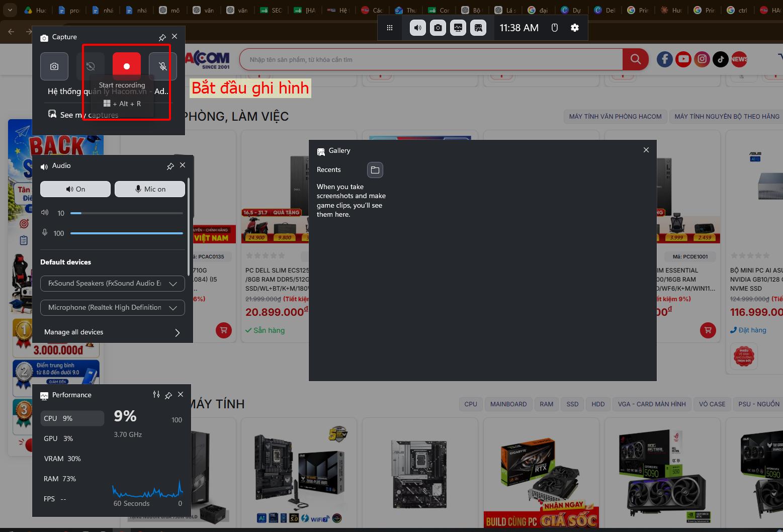Viewport: 783px width, 532px height.
Task: Start recording with the red record button
Action: pos(127,66)
